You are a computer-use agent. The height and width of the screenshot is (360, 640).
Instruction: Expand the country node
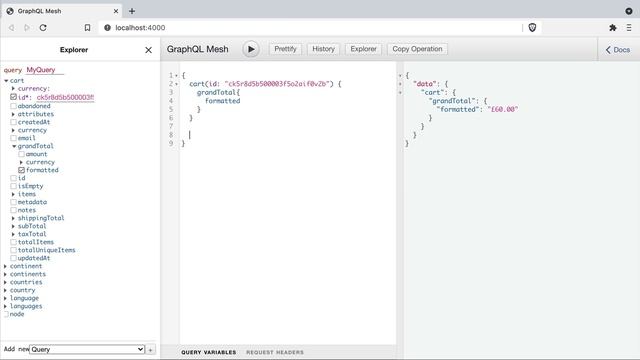(x=5, y=290)
